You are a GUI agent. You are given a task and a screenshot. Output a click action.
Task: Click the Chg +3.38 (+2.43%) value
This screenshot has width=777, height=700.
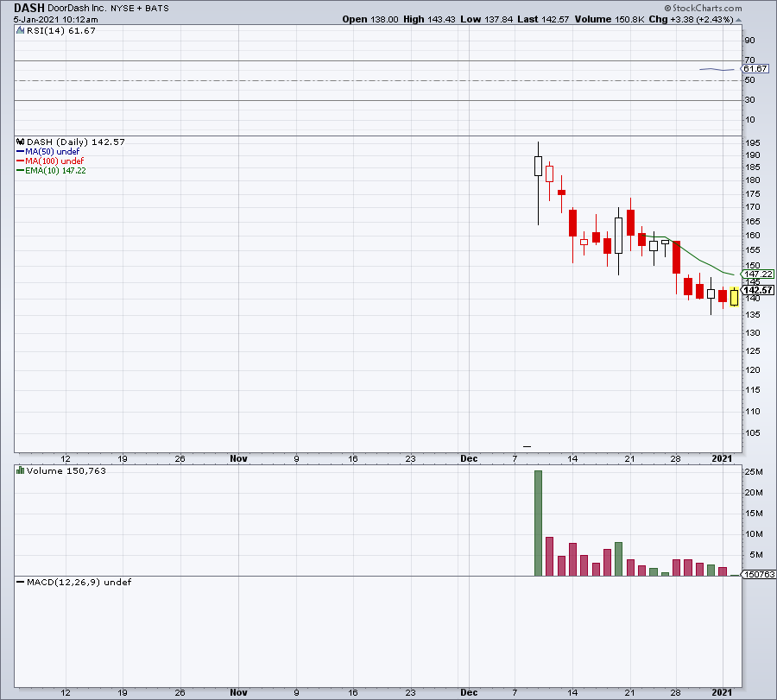[692, 19]
